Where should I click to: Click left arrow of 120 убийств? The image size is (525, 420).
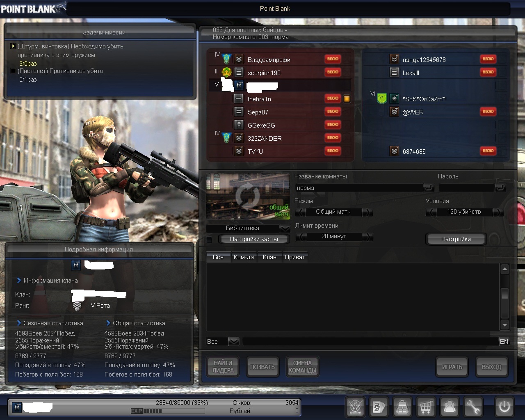pos(431,212)
